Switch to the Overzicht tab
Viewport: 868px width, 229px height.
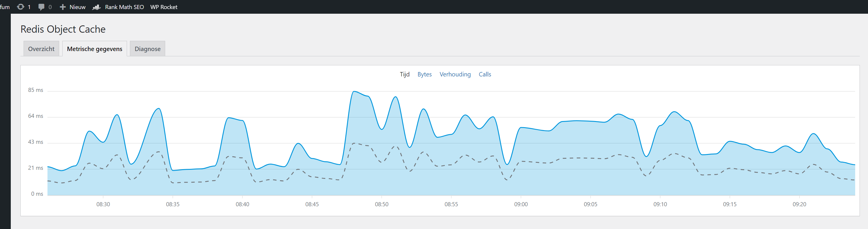point(41,49)
